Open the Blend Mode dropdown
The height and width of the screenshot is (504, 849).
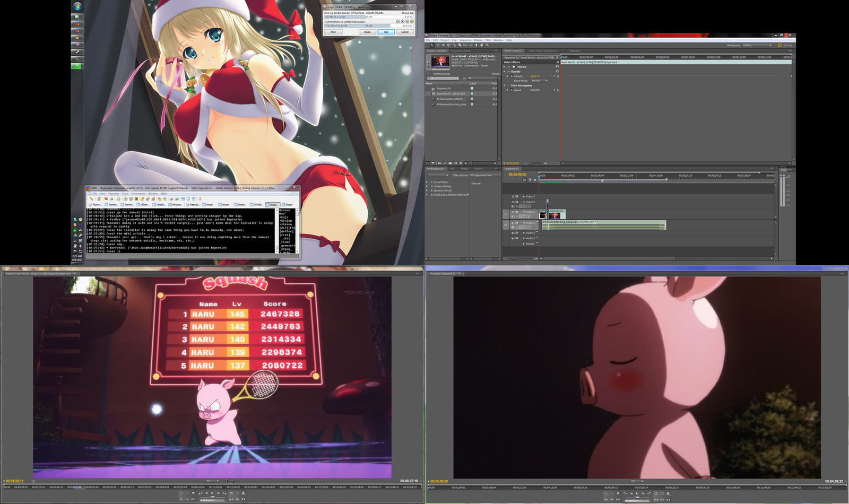point(539,81)
